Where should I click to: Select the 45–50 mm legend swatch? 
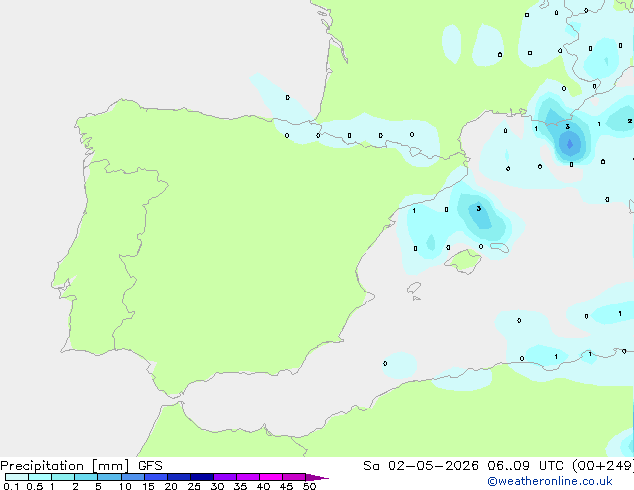[294, 477]
